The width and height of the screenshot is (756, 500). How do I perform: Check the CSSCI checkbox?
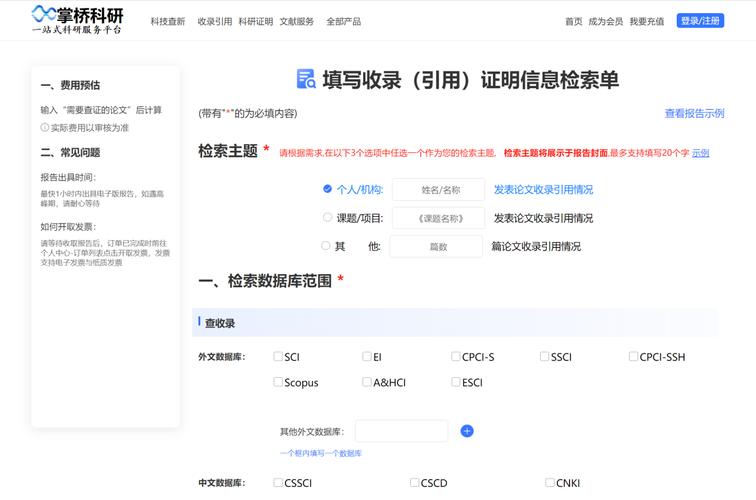click(x=278, y=482)
